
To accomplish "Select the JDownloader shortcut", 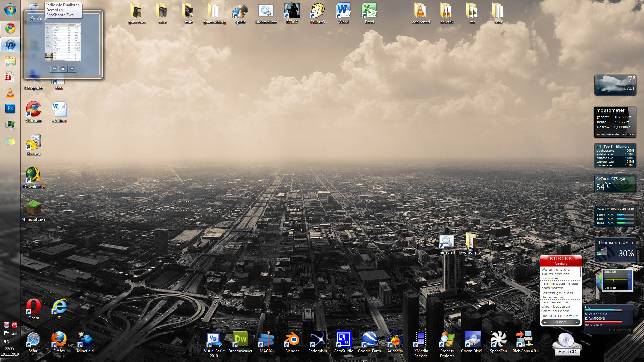I will [34, 178].
